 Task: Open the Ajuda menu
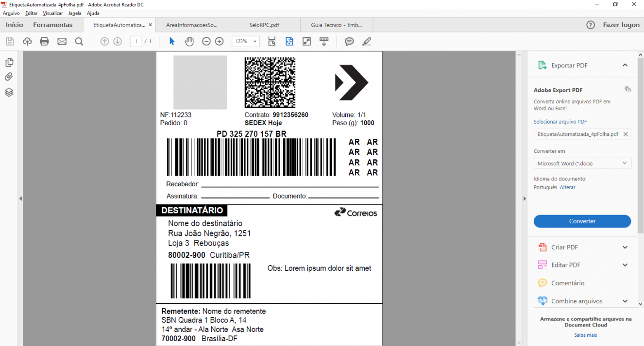click(93, 14)
